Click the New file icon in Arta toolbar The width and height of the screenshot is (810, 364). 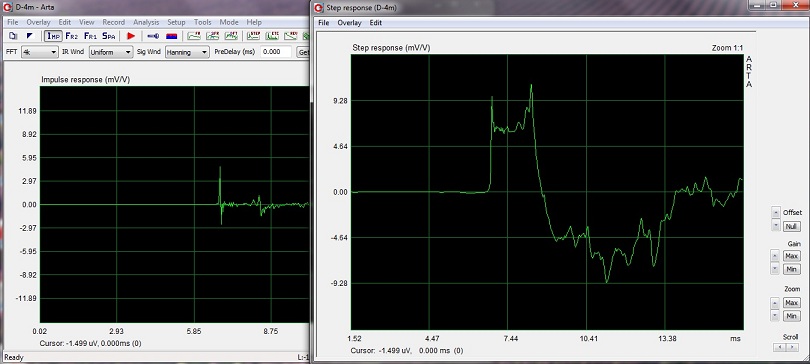tap(13, 36)
